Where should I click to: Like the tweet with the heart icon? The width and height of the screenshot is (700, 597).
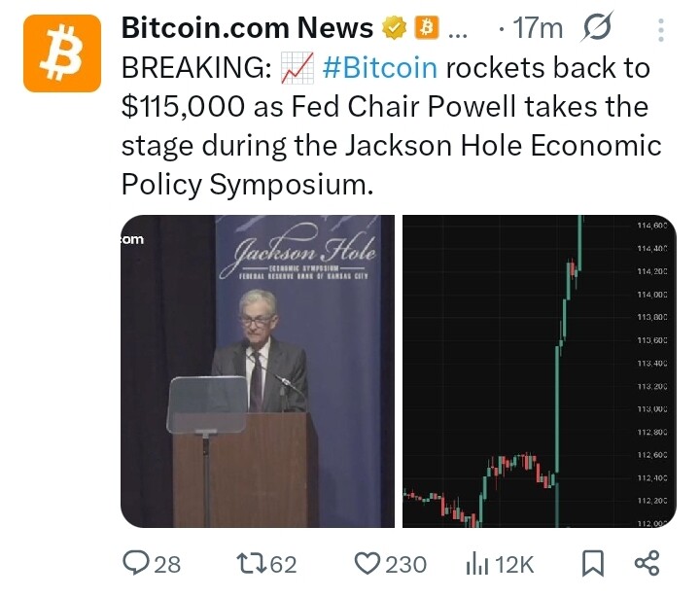(367, 563)
